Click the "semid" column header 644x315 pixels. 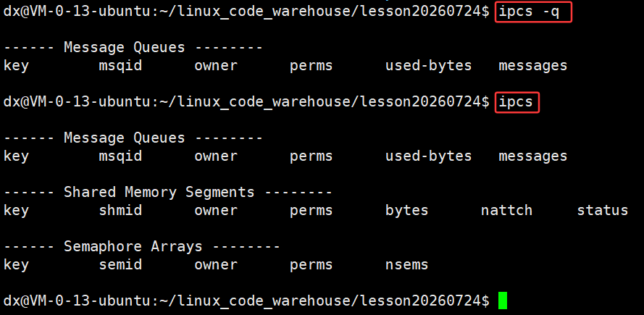[x=120, y=264]
